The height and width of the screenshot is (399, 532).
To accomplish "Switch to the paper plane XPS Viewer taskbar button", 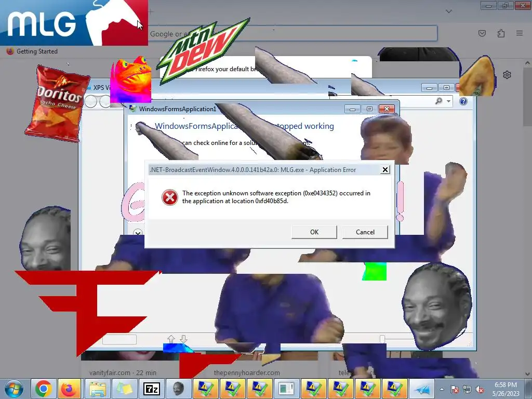I will coord(422,389).
